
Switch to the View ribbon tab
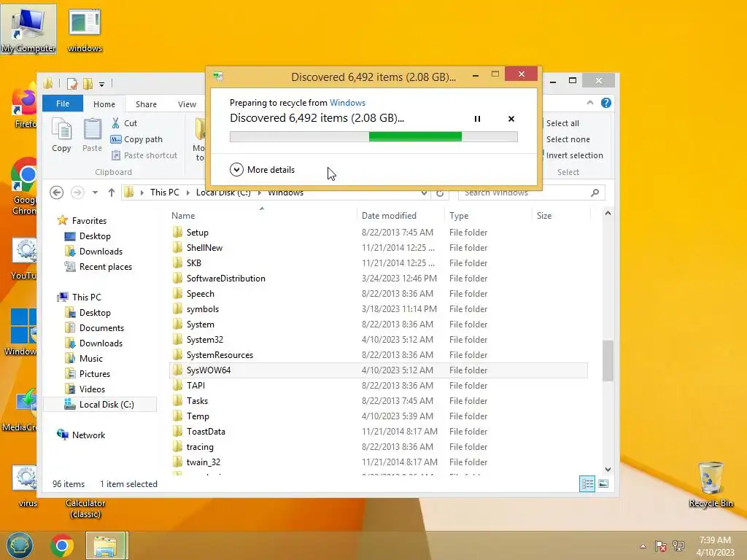pyautogui.click(x=187, y=104)
